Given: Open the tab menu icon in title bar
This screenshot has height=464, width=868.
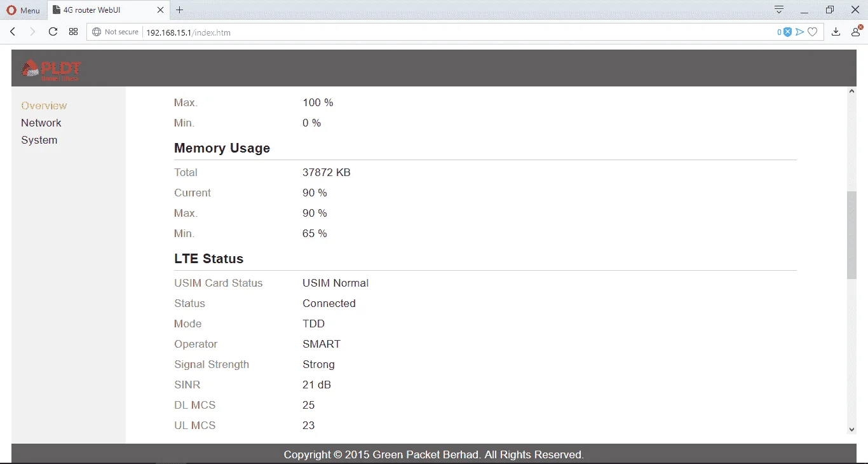Looking at the screenshot, I should (x=779, y=10).
